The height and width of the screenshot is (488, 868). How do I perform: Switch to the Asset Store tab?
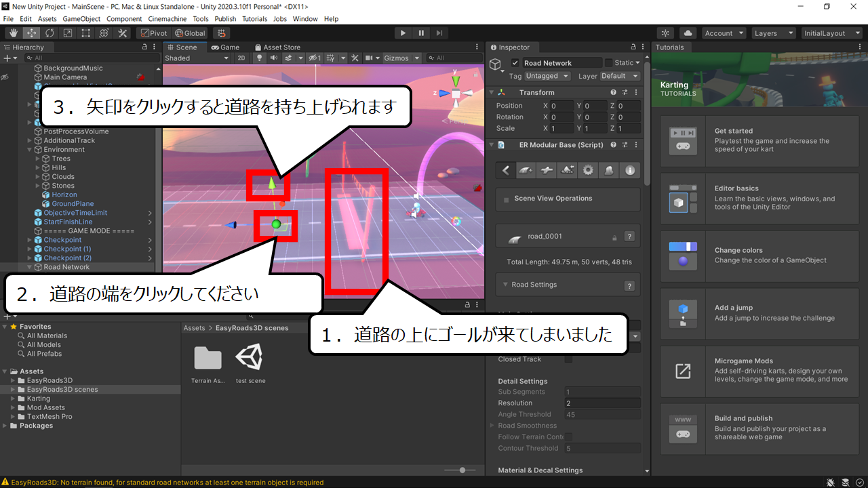(x=277, y=47)
